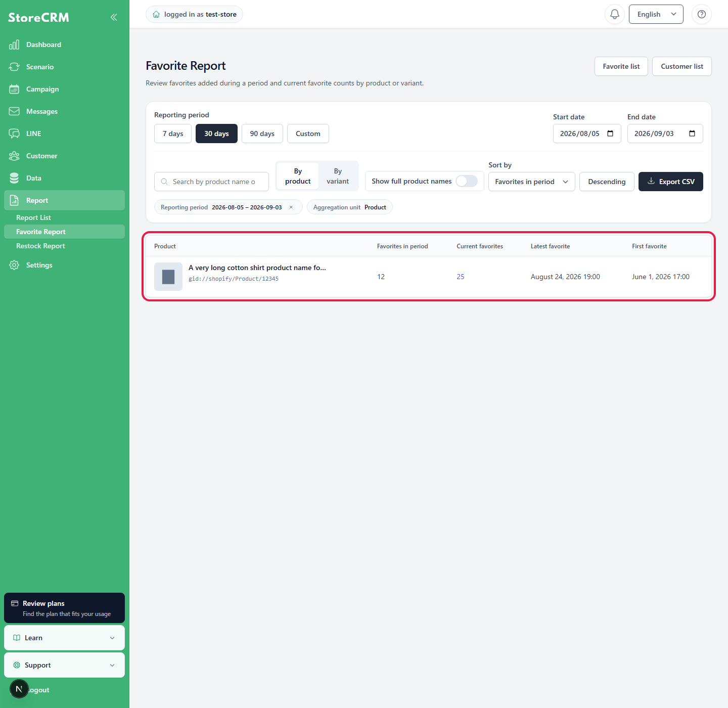728x708 pixels.
Task: Click the Aggregation unit Product chip
Action: (350, 207)
